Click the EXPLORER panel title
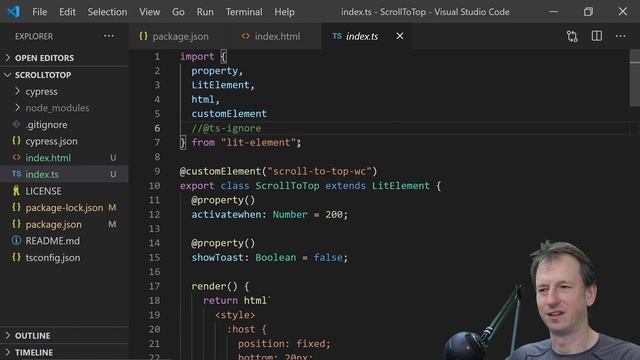Screen dimensions: 640x360 (34, 36)
